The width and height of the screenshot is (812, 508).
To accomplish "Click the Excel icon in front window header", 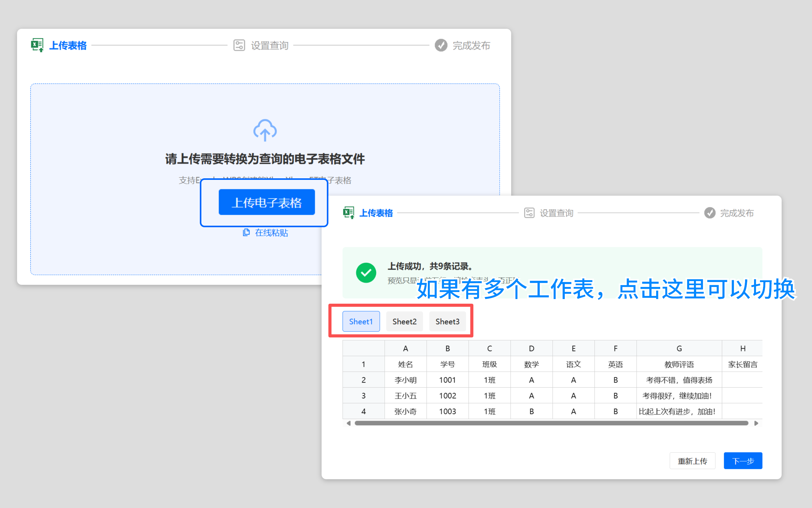I will click(349, 213).
